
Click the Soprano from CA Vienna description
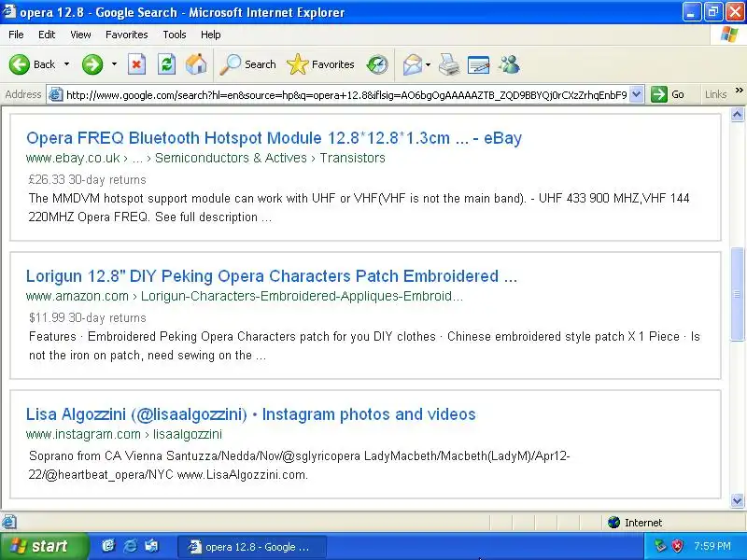click(299, 465)
